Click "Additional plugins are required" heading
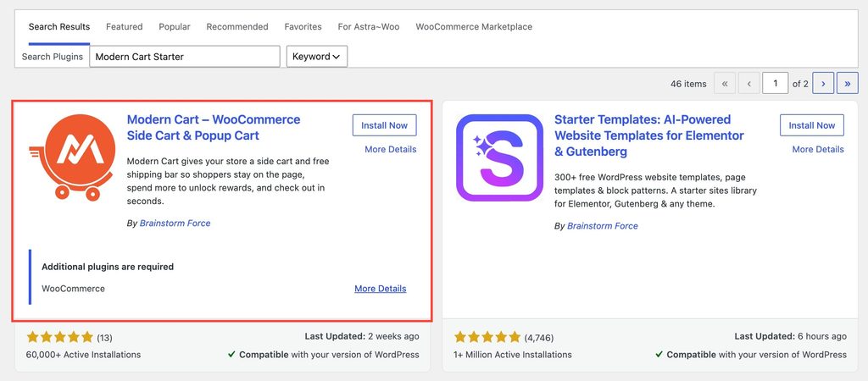Image resolution: width=868 pixels, height=381 pixels. pos(108,267)
